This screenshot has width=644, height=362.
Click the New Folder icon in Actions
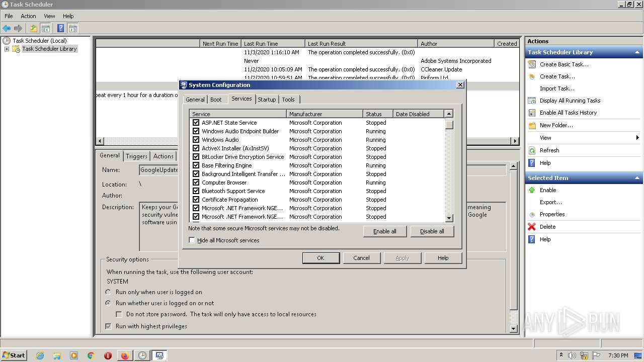coord(532,125)
